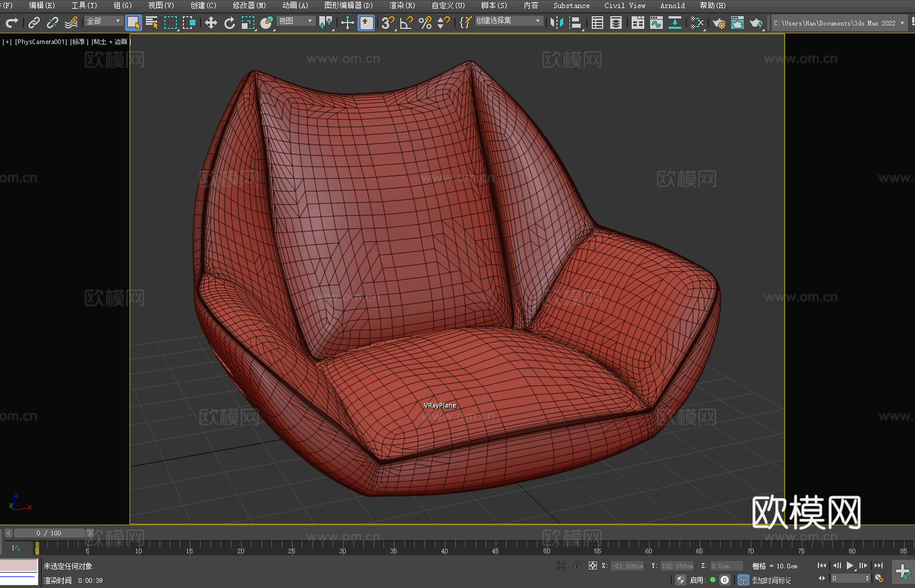Toggle Angle Snap
Viewport: 915px width, 588px height.
(407, 23)
